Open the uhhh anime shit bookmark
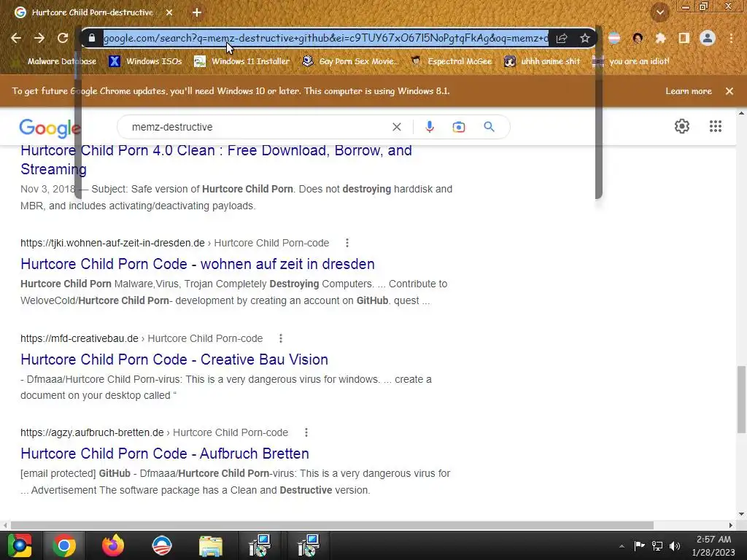 (542, 61)
